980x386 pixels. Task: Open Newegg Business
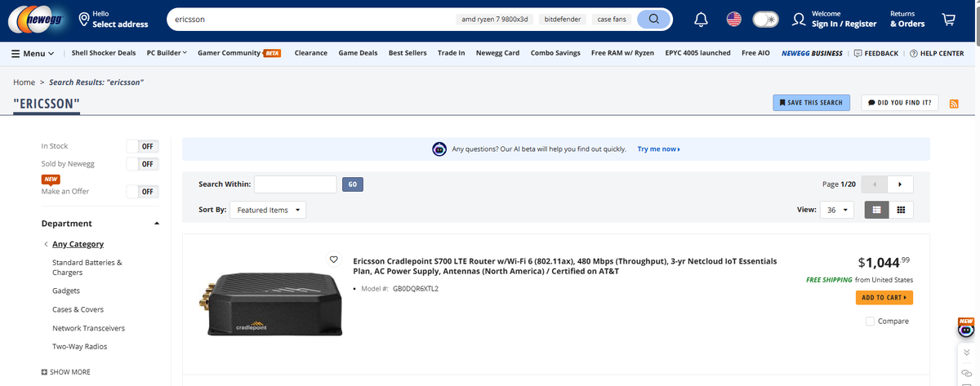pos(812,53)
